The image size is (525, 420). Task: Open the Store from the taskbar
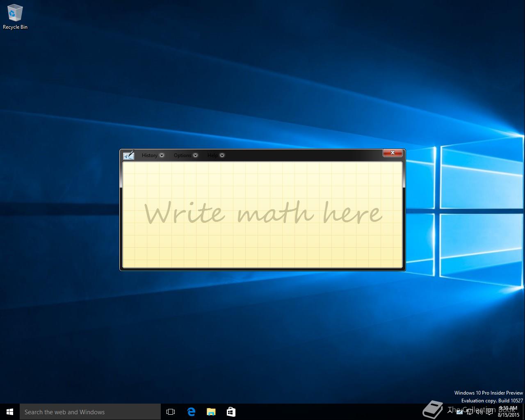[x=231, y=412]
